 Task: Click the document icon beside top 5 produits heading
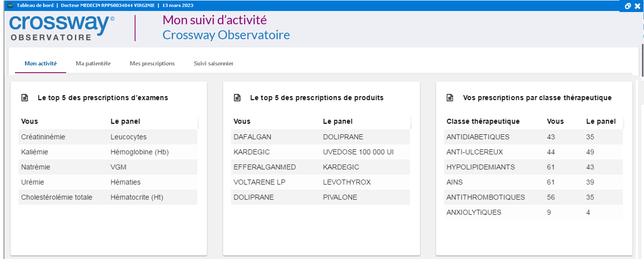tap(237, 98)
